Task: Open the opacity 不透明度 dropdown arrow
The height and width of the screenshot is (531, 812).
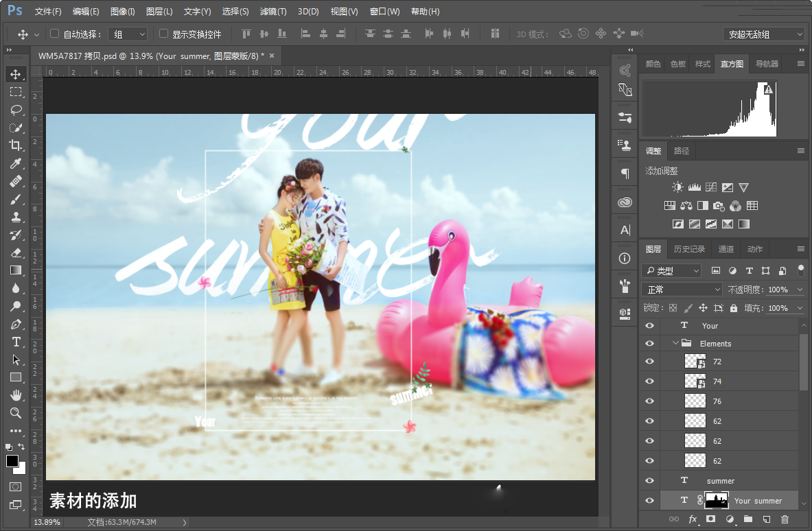Action: click(x=800, y=290)
